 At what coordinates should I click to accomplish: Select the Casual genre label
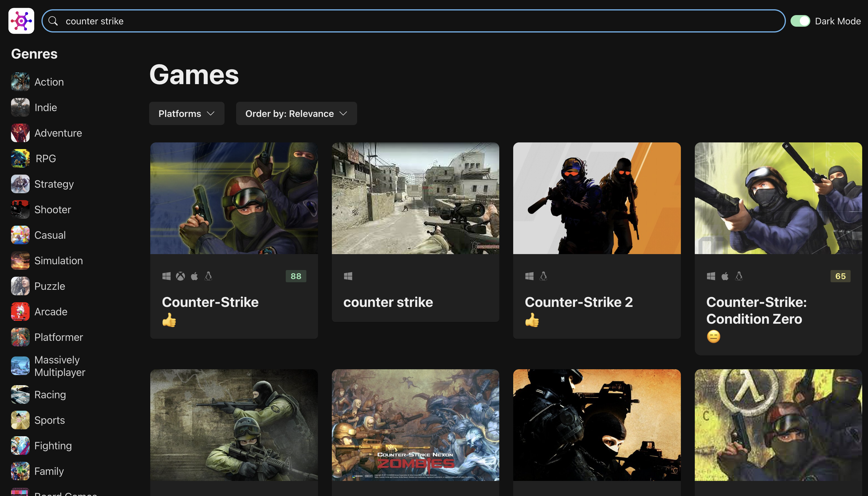pos(50,235)
